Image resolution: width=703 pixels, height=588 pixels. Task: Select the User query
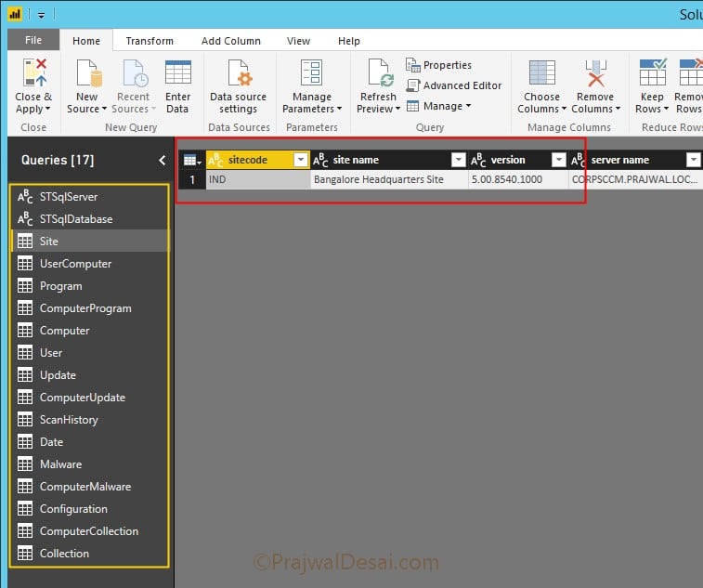coord(90,353)
